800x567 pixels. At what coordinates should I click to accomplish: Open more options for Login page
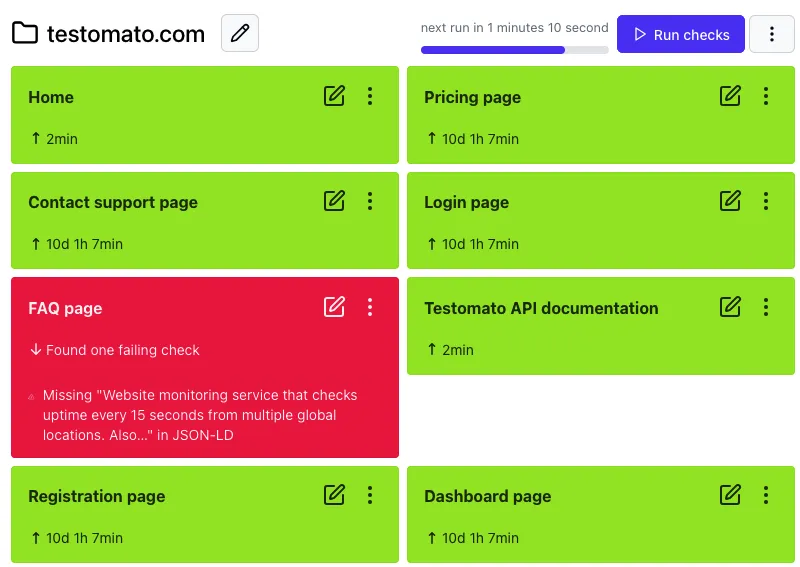tap(766, 201)
